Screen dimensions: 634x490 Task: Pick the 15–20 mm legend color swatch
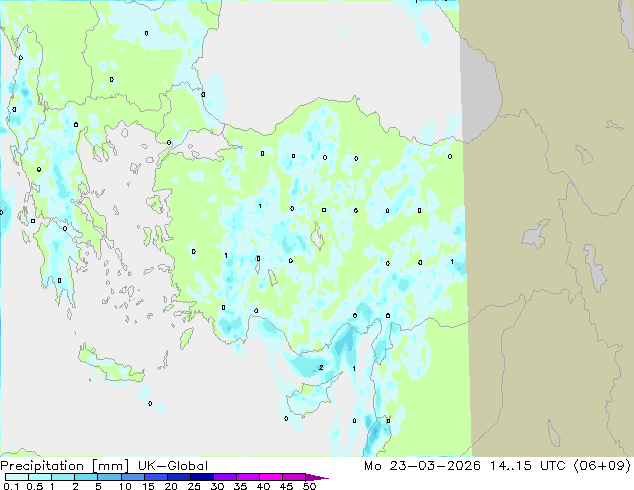[x=155, y=477]
